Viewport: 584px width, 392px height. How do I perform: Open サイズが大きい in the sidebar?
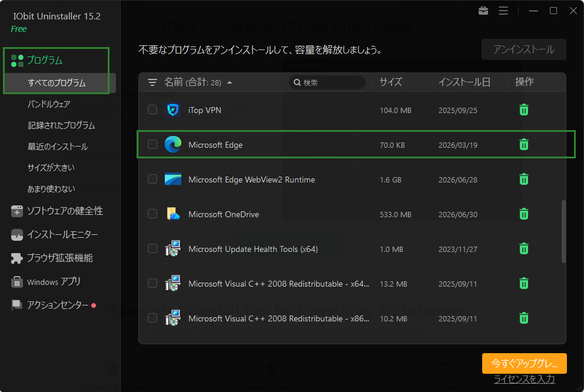(x=51, y=168)
